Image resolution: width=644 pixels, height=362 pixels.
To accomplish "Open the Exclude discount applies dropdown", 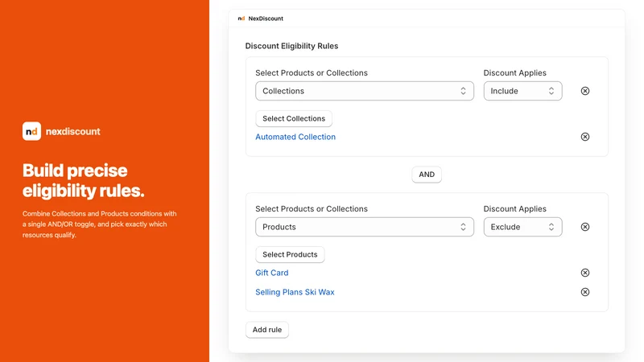I will click(x=522, y=227).
